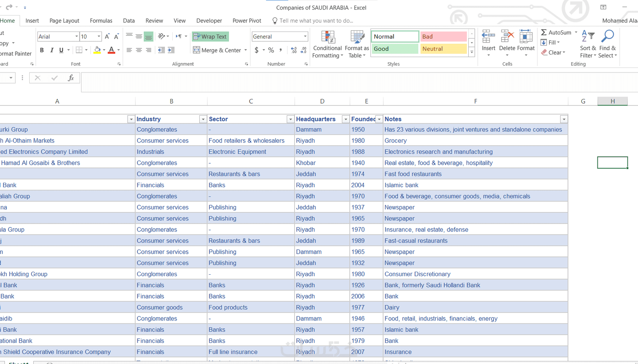Expand the cell styles gallery
Viewport: 638px width, 364px height.
pos(472,52)
